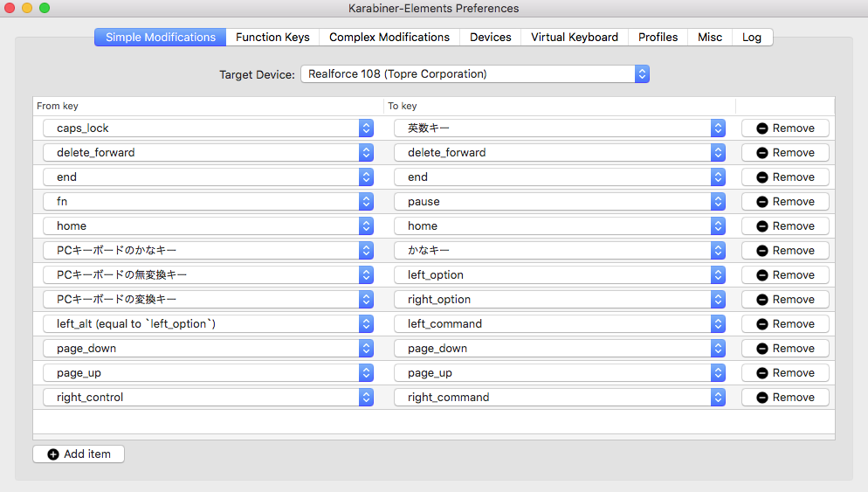Open the pause to-key dropdown
This screenshot has width=868, height=492.
coord(560,202)
